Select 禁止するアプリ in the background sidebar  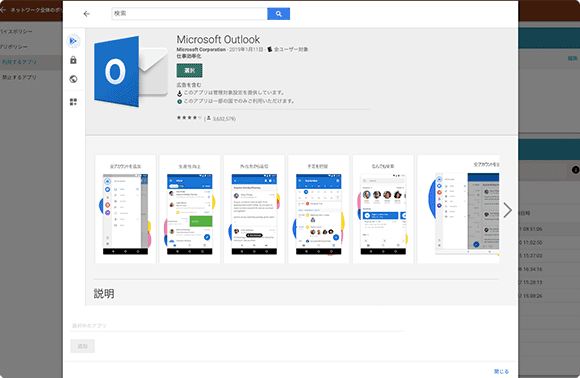tap(19, 77)
